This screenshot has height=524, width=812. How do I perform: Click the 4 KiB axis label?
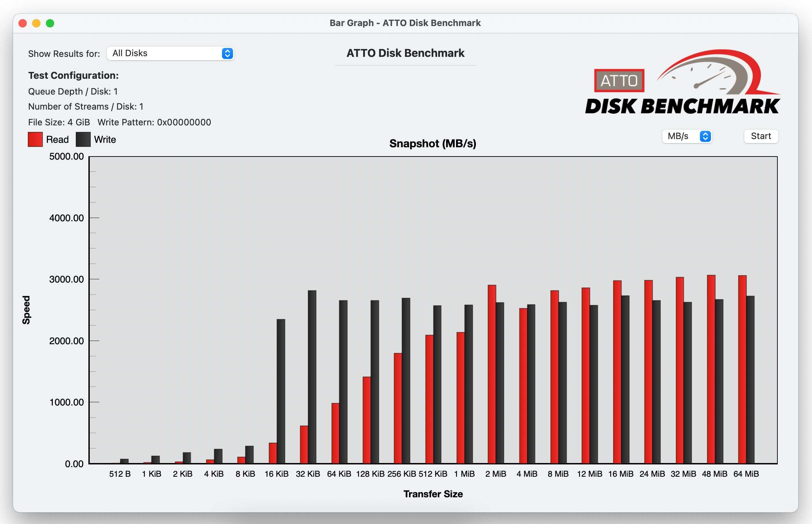coord(214,474)
